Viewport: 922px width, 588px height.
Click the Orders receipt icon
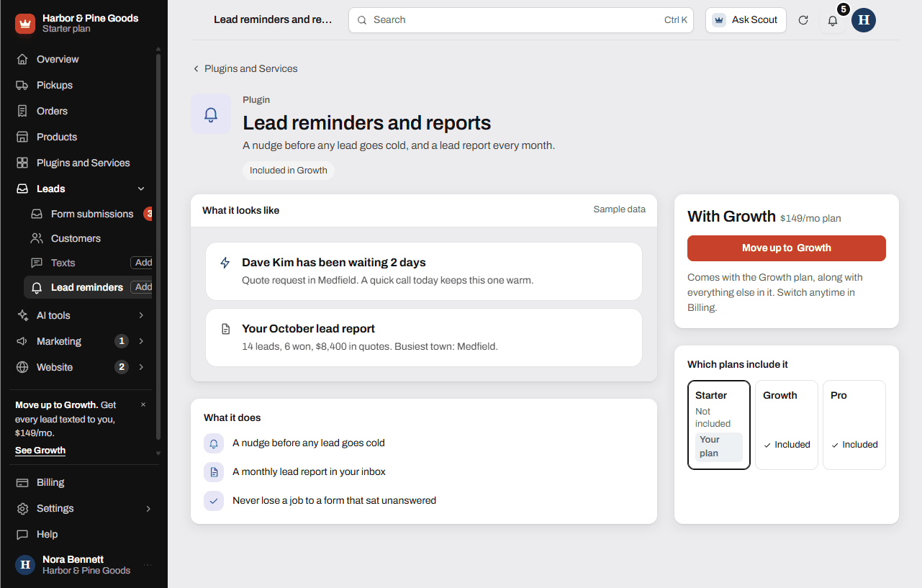point(22,111)
